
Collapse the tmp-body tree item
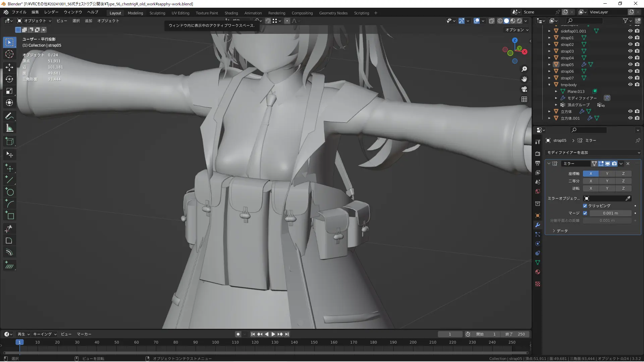click(x=549, y=85)
